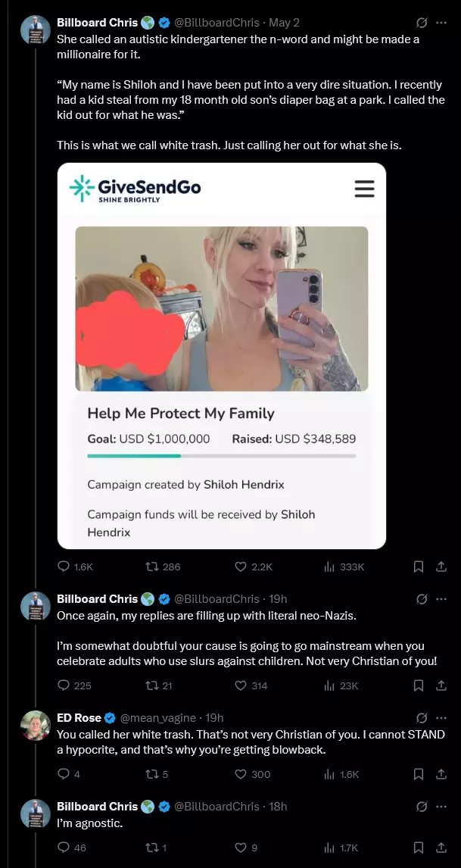Screen dimensions: 461x868
Task: Open more options on ED Rose's reply
Action: point(441,718)
